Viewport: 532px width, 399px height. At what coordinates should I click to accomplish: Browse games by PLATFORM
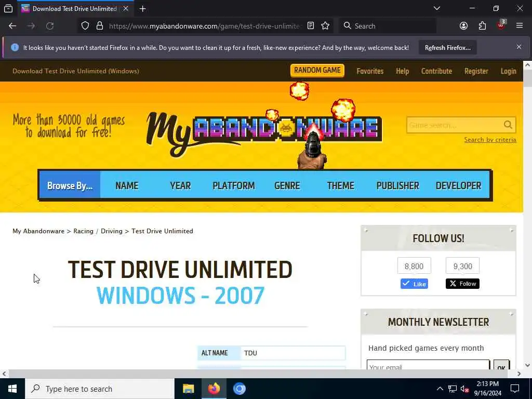[x=233, y=185]
